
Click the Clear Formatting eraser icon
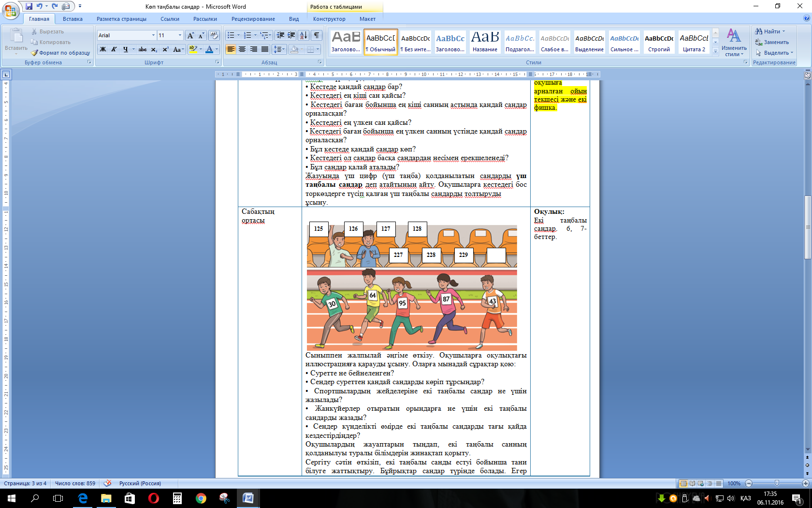pyautogui.click(x=214, y=35)
